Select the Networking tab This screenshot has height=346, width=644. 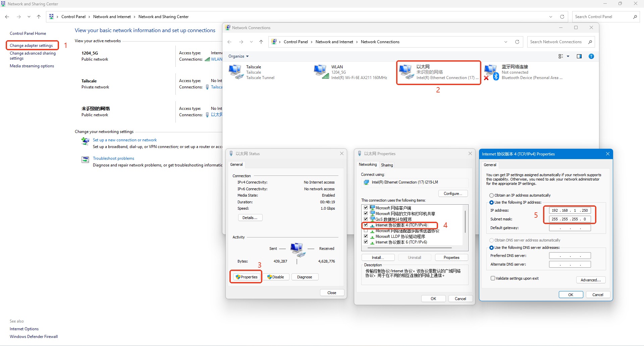(368, 164)
